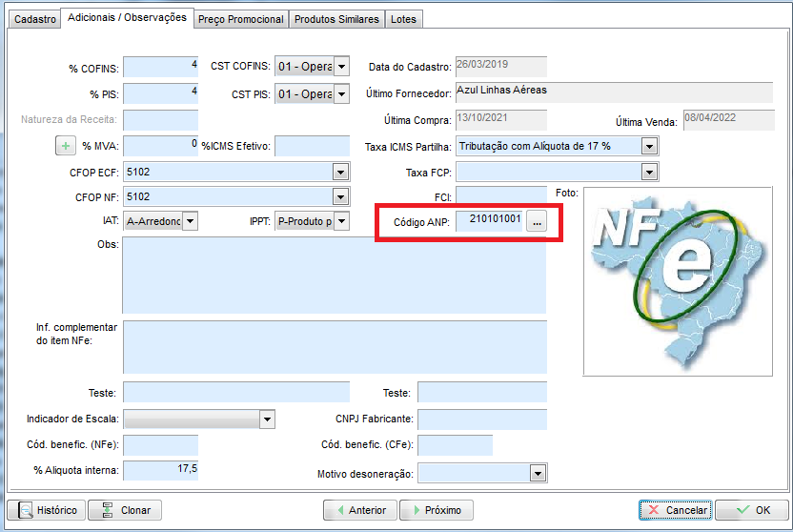
Task: Advance to next record with Próximo
Action: pos(437,510)
